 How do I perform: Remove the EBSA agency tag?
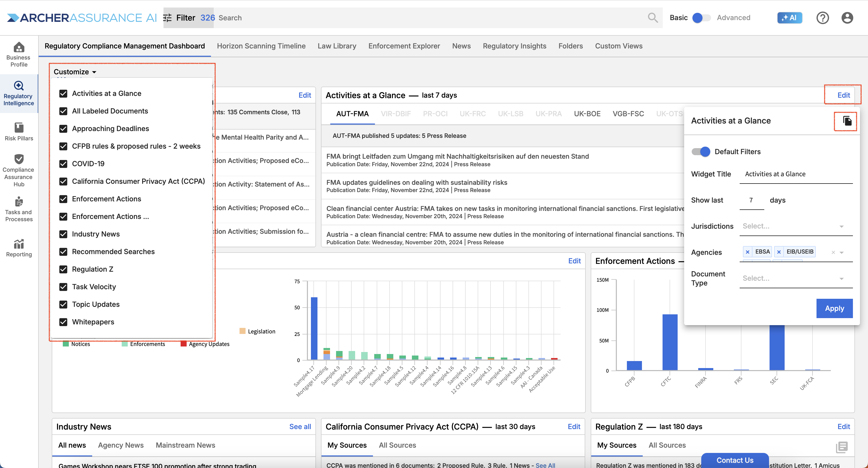pos(747,252)
